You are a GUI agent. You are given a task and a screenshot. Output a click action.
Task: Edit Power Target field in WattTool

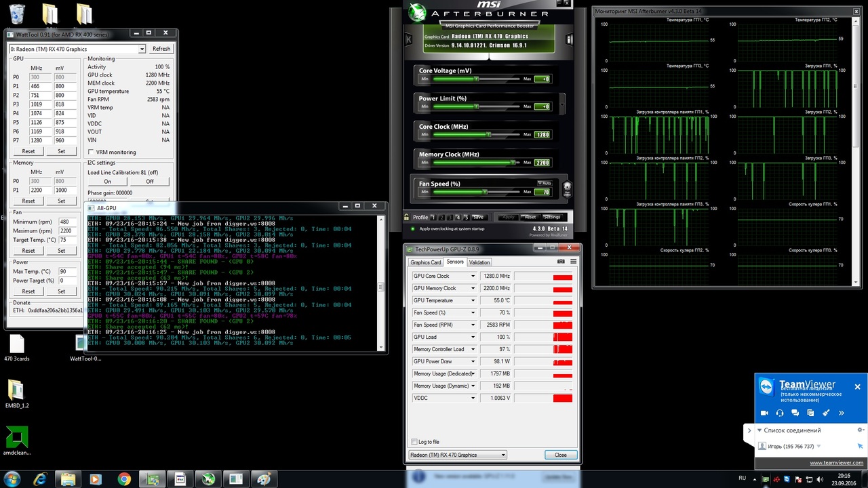[68, 281]
